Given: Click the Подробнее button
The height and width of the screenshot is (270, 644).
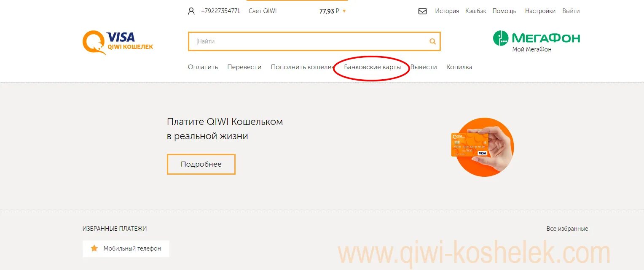Looking at the screenshot, I should tap(201, 164).
